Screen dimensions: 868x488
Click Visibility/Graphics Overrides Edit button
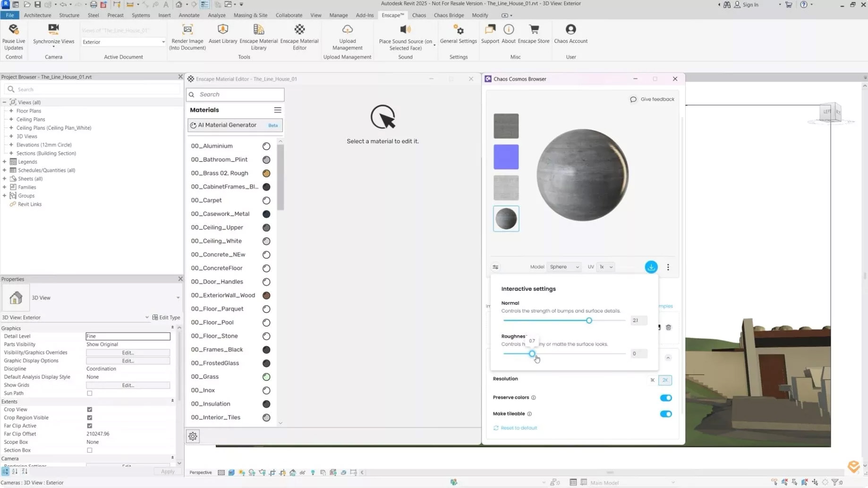[128, 353]
